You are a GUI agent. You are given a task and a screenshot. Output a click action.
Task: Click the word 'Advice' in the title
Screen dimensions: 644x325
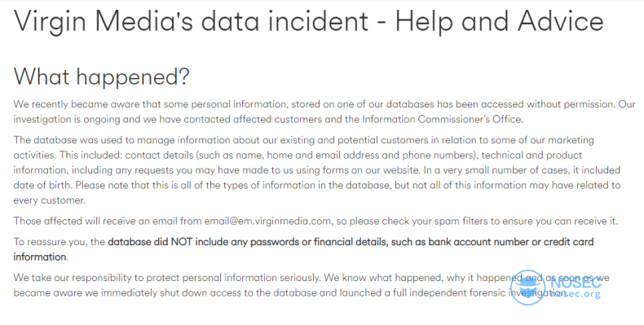coord(561,20)
